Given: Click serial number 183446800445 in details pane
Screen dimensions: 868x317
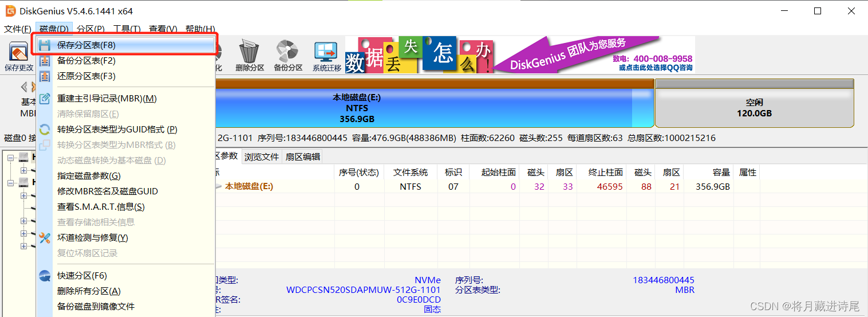Looking at the screenshot, I should (x=664, y=280).
